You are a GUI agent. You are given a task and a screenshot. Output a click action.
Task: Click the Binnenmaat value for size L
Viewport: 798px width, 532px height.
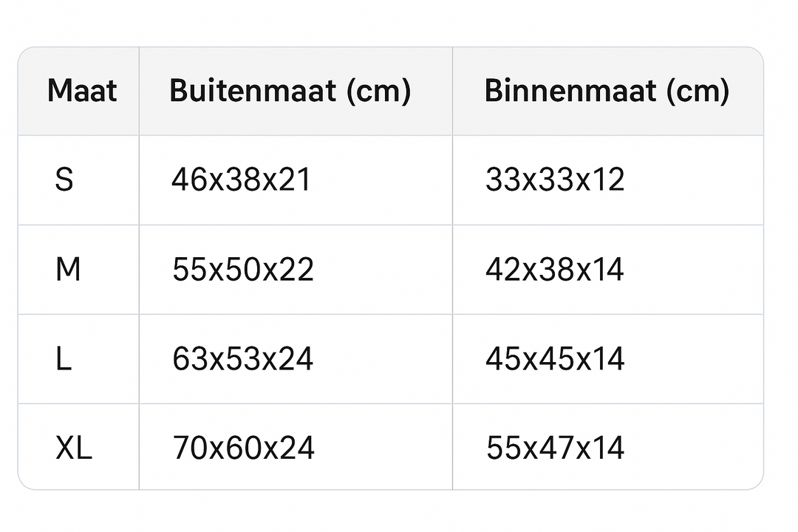pyautogui.click(x=555, y=359)
